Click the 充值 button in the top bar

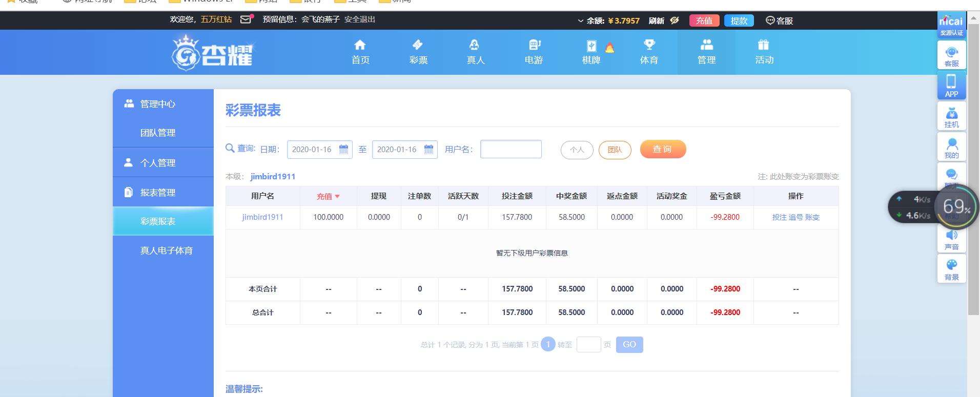pyautogui.click(x=704, y=20)
